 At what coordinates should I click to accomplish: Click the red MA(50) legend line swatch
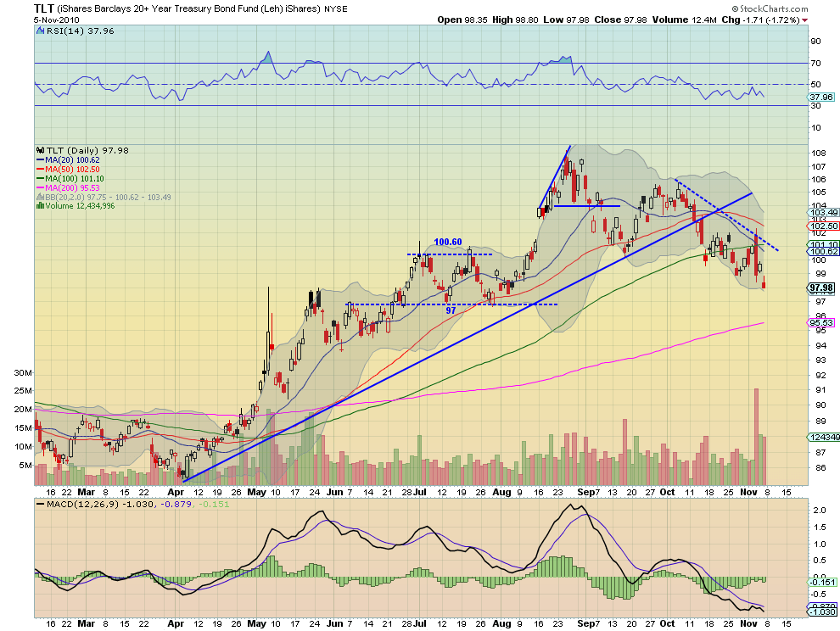[40, 170]
